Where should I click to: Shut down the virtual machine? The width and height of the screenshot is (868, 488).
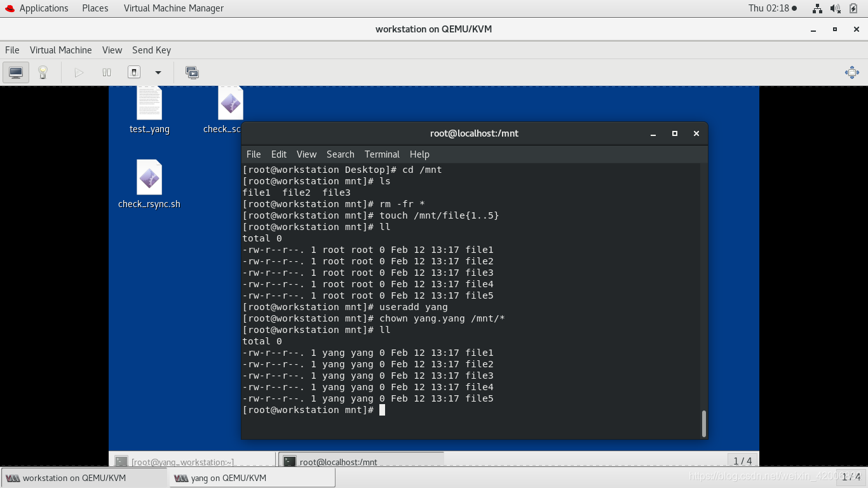pos(134,72)
